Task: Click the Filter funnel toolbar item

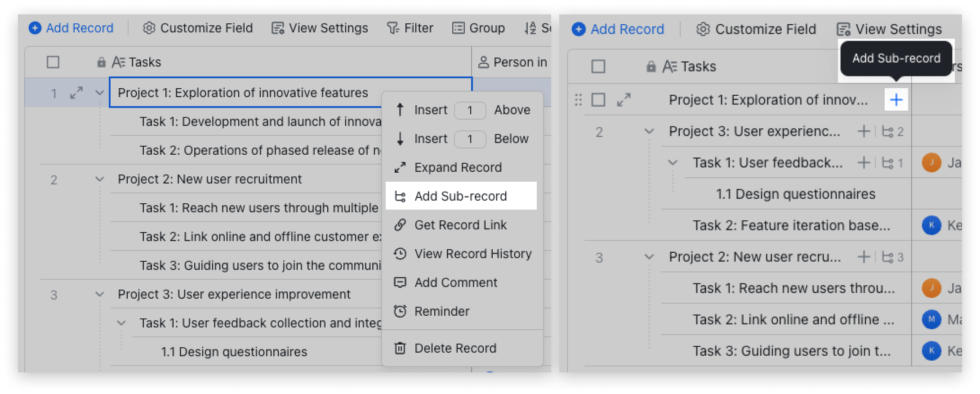Action: (x=410, y=28)
